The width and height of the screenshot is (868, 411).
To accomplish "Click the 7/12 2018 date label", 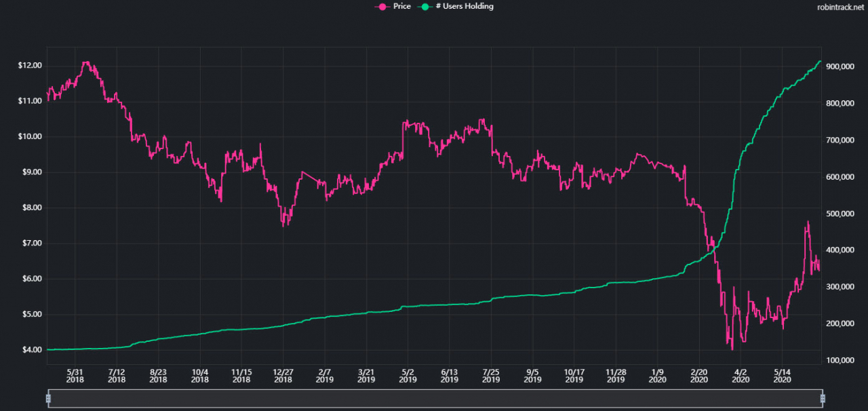I will point(117,376).
